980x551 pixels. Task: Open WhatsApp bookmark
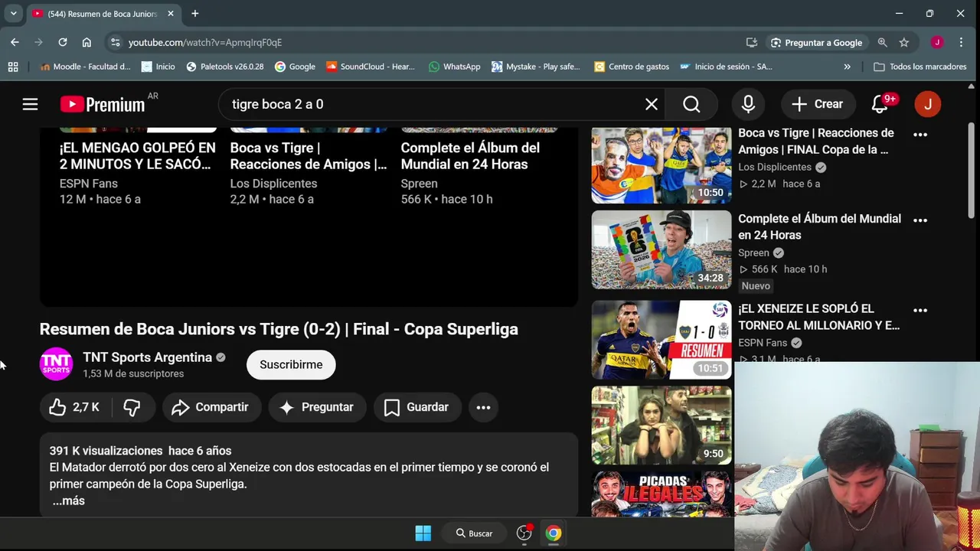point(454,67)
